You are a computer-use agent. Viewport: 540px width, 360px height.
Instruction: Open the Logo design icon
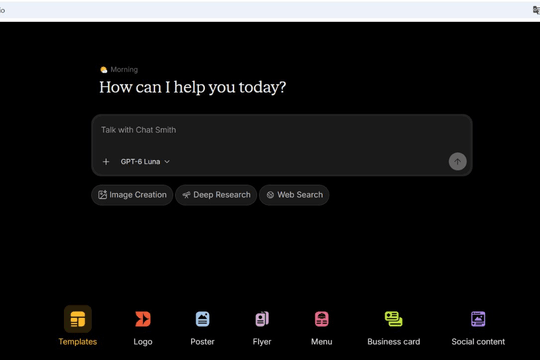tap(143, 319)
